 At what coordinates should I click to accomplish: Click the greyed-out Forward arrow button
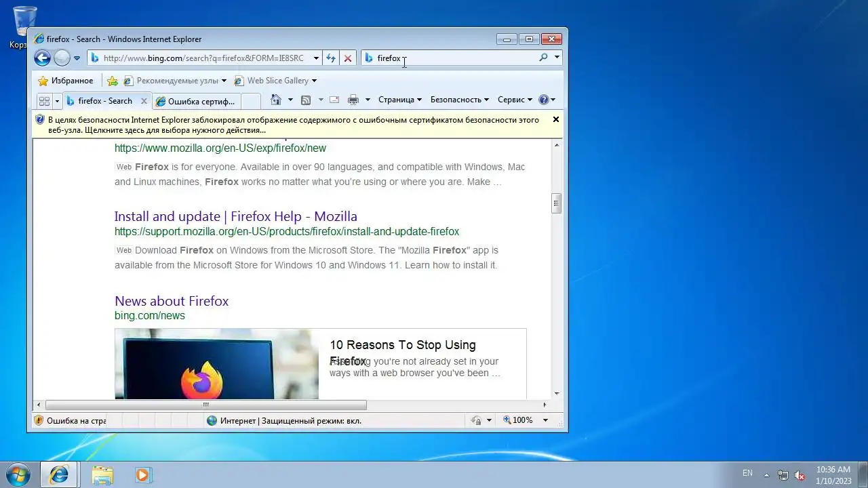click(62, 58)
